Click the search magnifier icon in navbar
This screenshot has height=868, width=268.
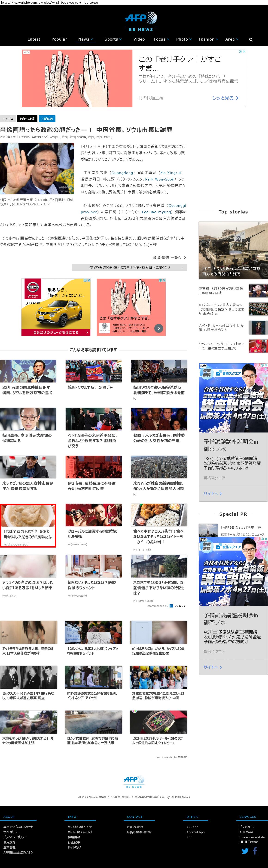click(251, 39)
